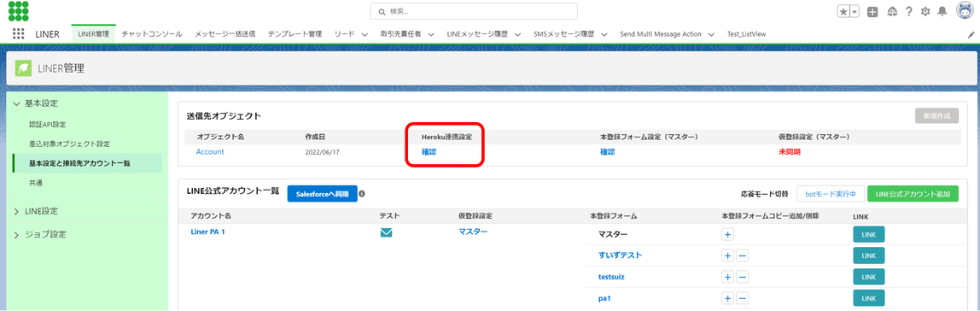Add form copy on すいずテスト row
The image size is (980, 311).
(728, 256)
